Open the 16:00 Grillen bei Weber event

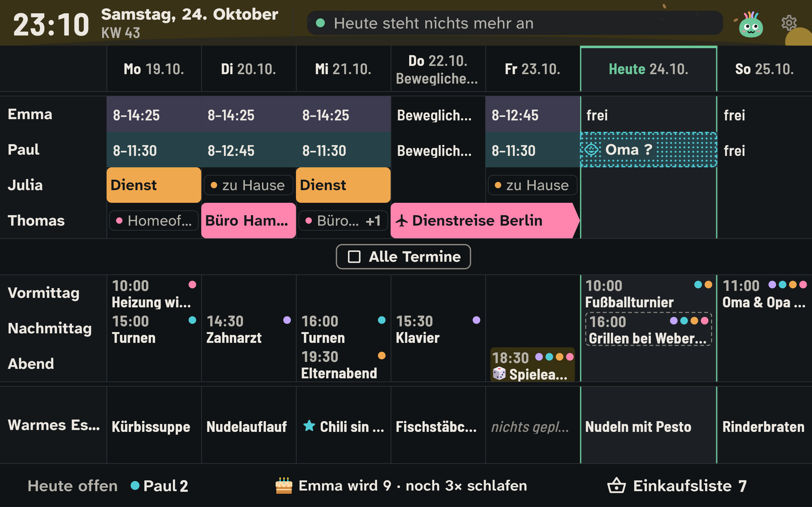coord(648,329)
